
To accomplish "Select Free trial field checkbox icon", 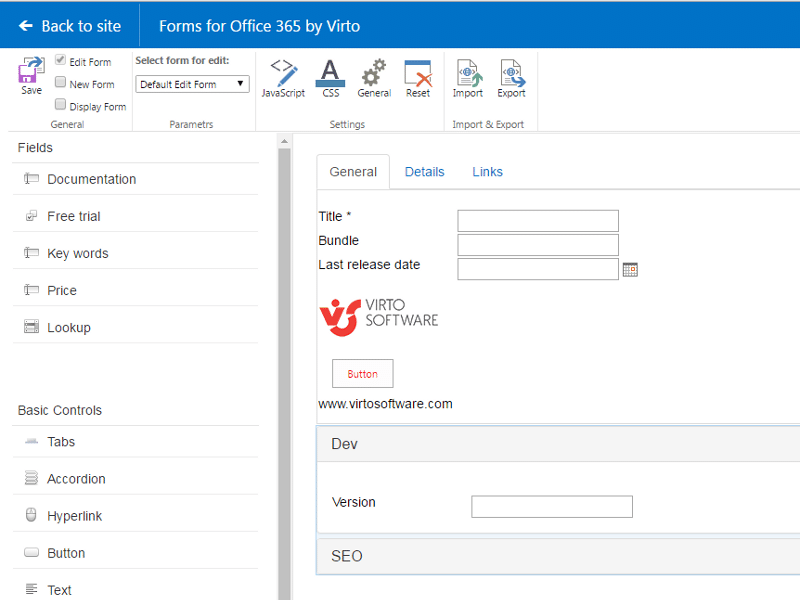I will (31, 216).
